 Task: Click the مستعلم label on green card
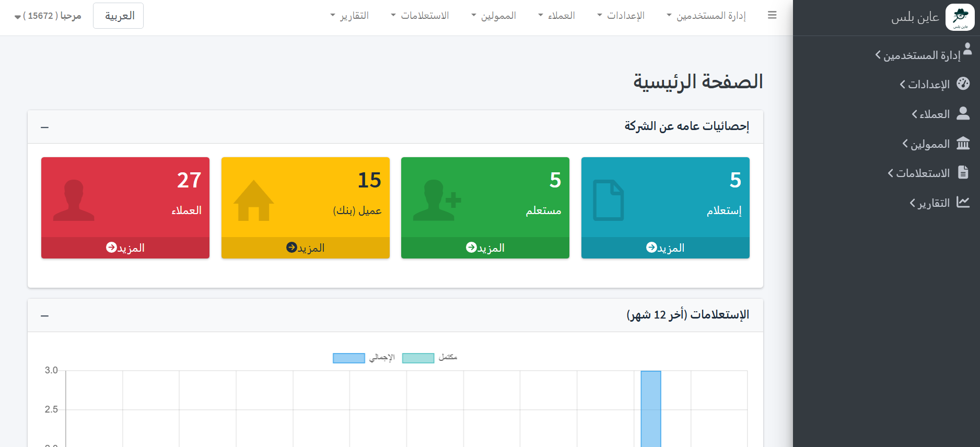pos(544,210)
